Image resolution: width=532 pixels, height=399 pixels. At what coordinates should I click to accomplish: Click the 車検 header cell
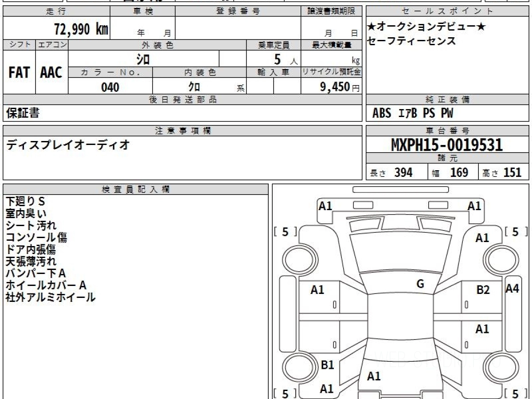pyautogui.click(x=143, y=12)
